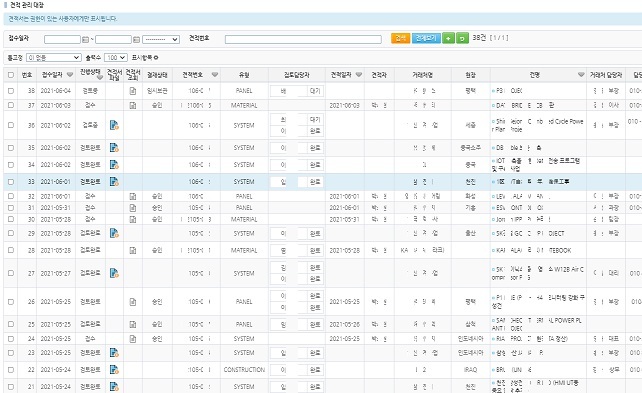The width and height of the screenshot is (642, 393).
Task: Tick the checkbox for row 30
Action: (x=11, y=219)
